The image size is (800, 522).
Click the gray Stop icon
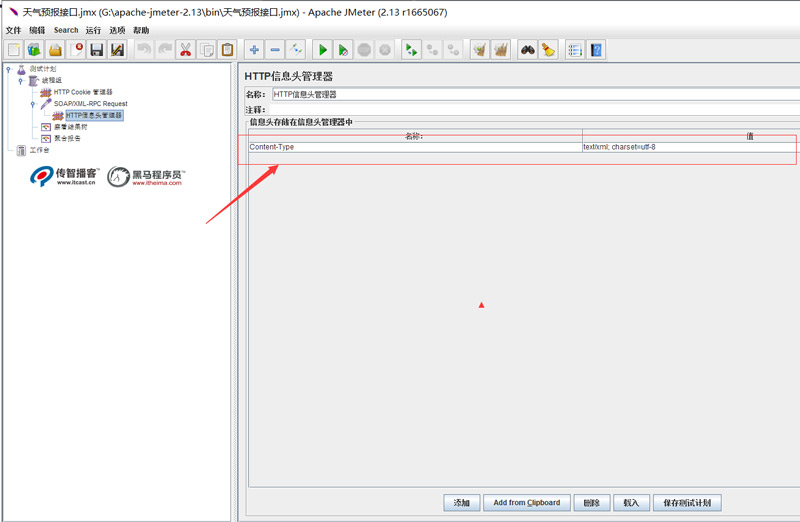(364, 50)
